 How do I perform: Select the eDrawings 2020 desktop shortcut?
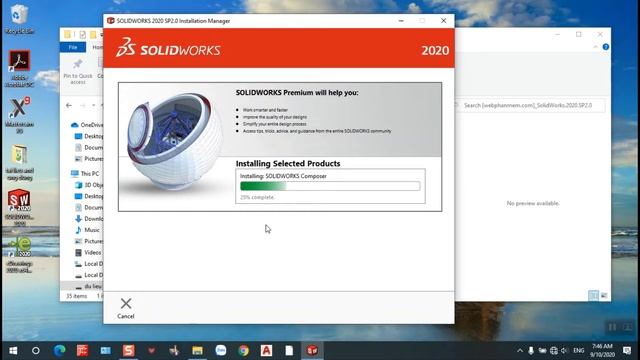click(x=19, y=255)
